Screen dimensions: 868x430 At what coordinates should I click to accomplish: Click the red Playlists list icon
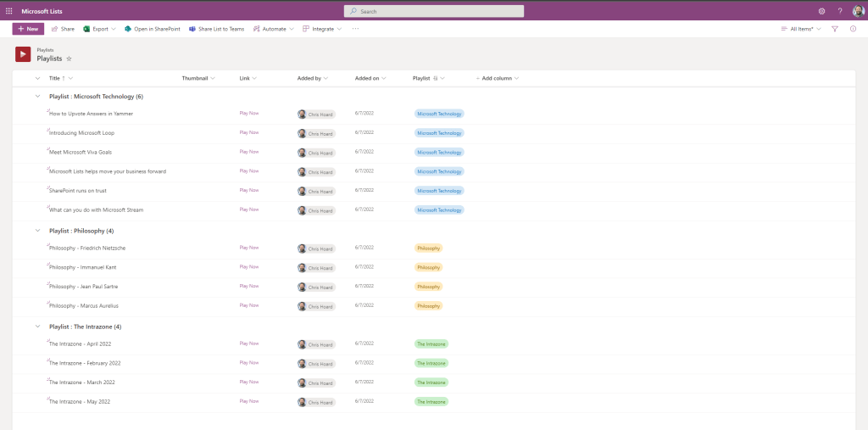[23, 54]
